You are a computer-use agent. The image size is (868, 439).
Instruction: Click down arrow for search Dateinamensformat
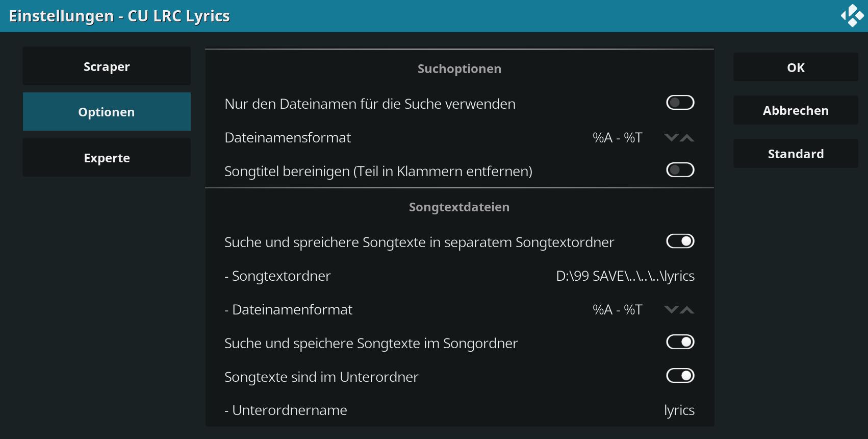671,138
